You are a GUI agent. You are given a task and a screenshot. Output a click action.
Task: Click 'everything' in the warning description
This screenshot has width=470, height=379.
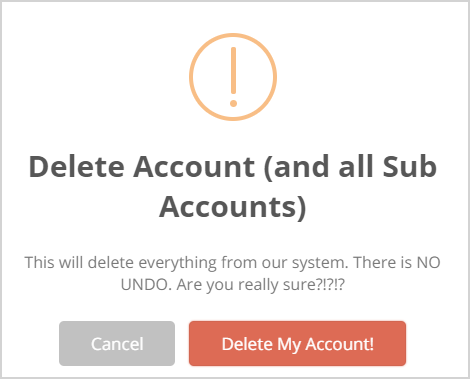[178, 263]
